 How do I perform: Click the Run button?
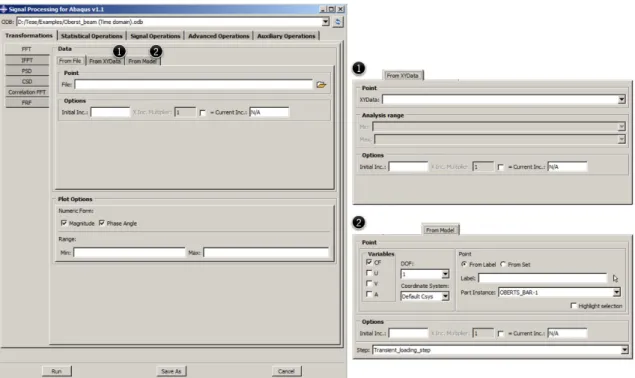(56, 371)
